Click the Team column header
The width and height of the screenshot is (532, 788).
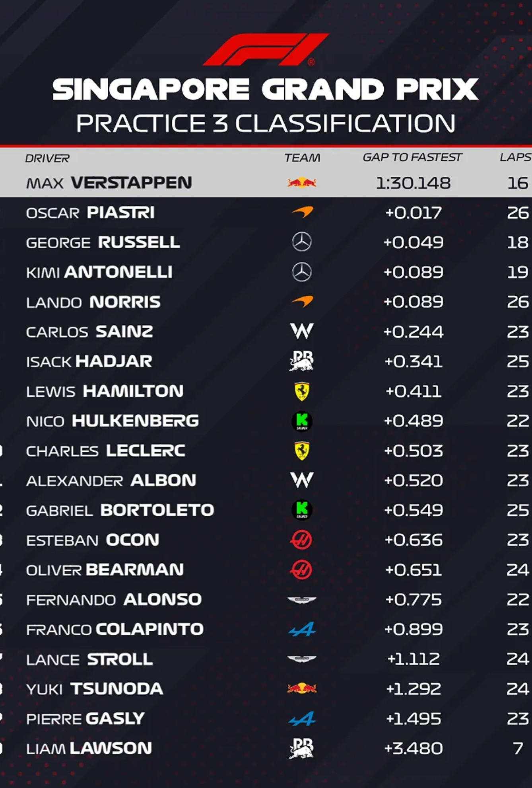(302, 158)
